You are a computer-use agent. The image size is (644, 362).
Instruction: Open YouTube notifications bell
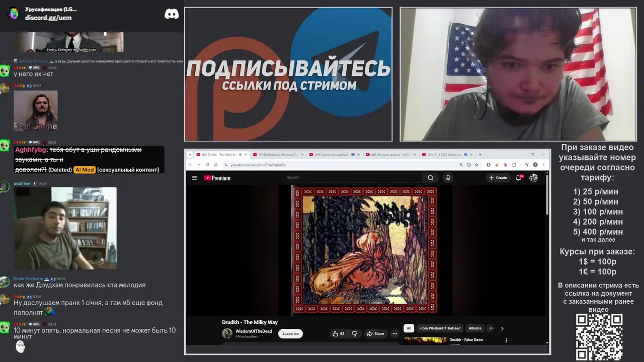[x=519, y=177]
